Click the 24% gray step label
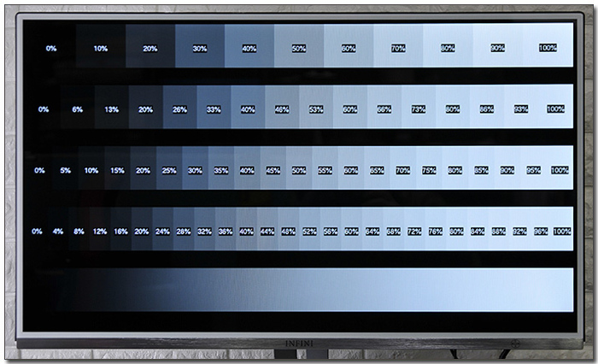598x364 pixels. click(x=162, y=232)
